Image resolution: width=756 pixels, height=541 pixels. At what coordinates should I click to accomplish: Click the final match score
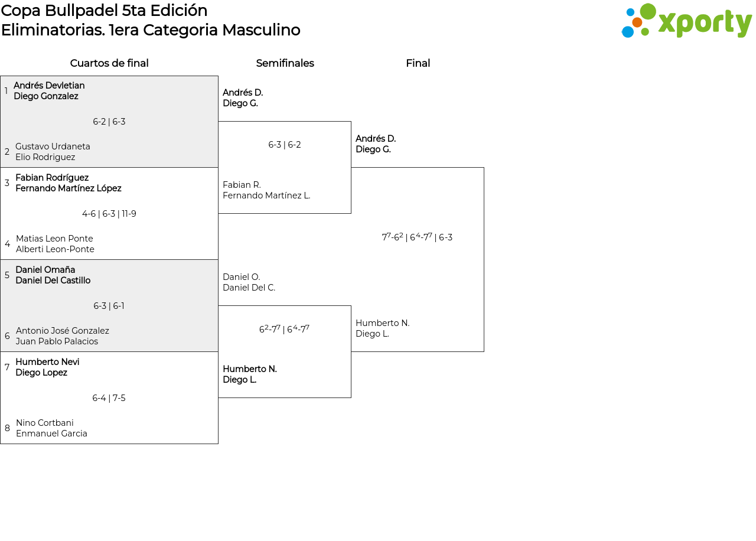point(417,237)
